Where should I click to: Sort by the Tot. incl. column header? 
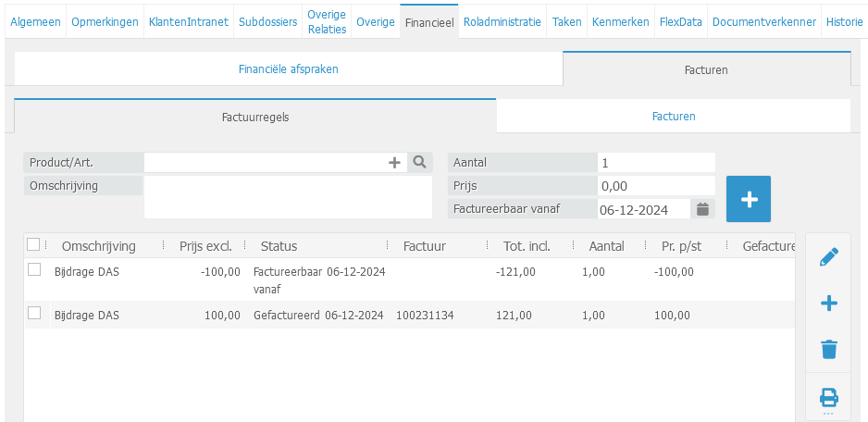point(527,246)
